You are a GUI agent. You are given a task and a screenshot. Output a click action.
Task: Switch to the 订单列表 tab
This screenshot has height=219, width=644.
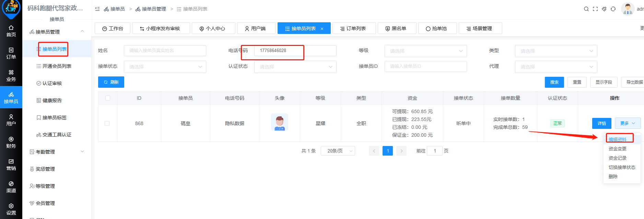[x=354, y=28]
